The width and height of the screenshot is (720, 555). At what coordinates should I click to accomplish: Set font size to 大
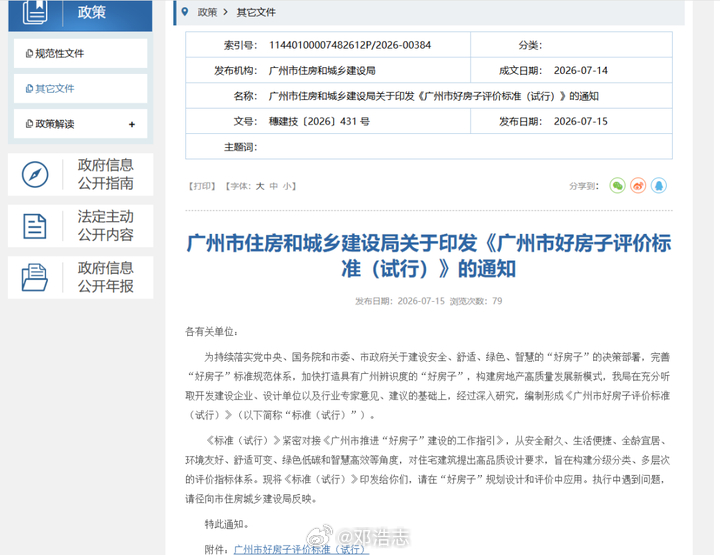[x=260, y=186]
